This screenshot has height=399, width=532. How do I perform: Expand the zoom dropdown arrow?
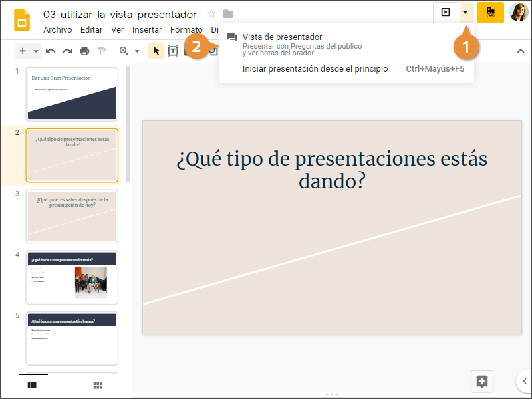pyautogui.click(x=137, y=51)
